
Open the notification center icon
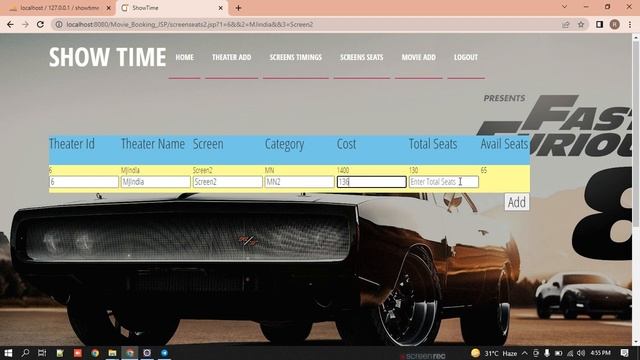624,353
